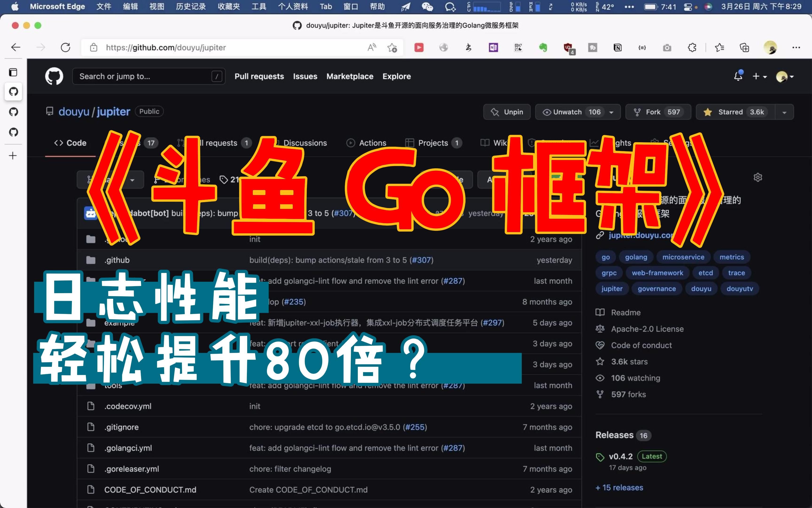The height and width of the screenshot is (508, 812).
Task: Open Marketplace in the header
Action: click(350, 76)
